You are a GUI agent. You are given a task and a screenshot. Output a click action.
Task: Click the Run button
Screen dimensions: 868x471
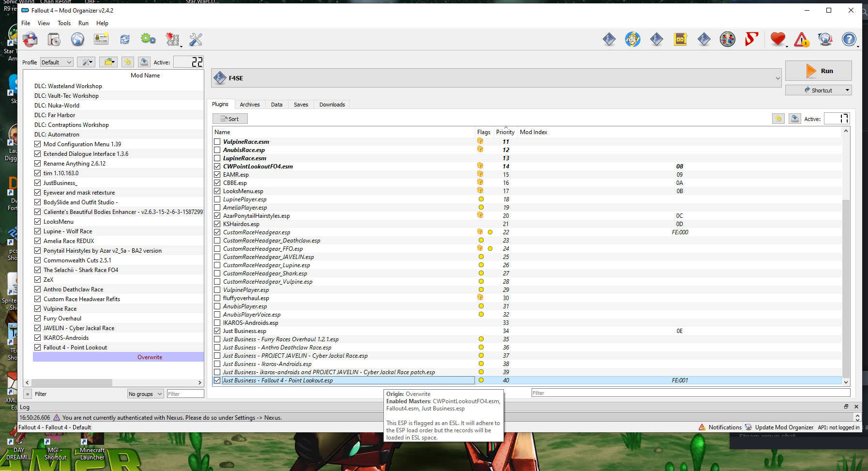coord(818,71)
